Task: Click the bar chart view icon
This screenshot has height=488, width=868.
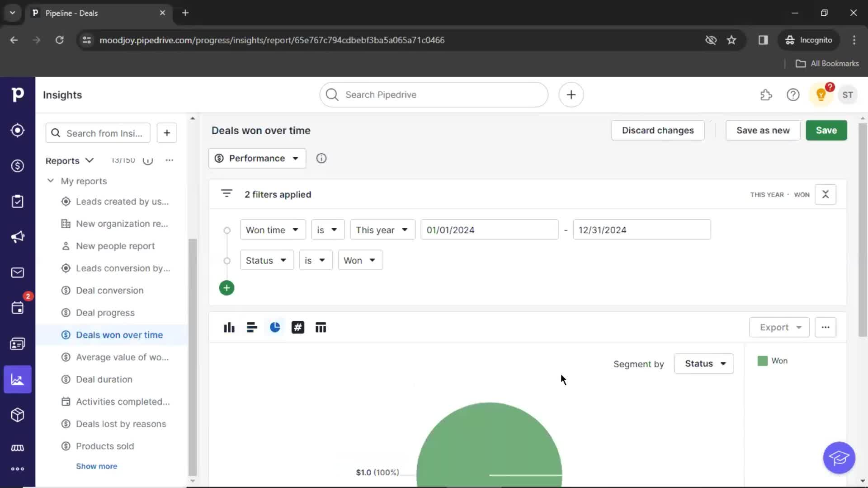Action: point(230,327)
